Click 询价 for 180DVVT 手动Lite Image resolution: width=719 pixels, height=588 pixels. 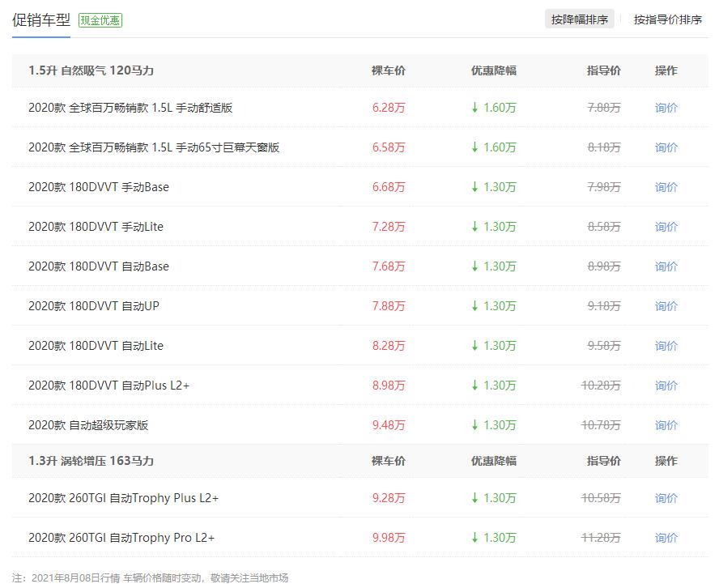tap(666, 227)
